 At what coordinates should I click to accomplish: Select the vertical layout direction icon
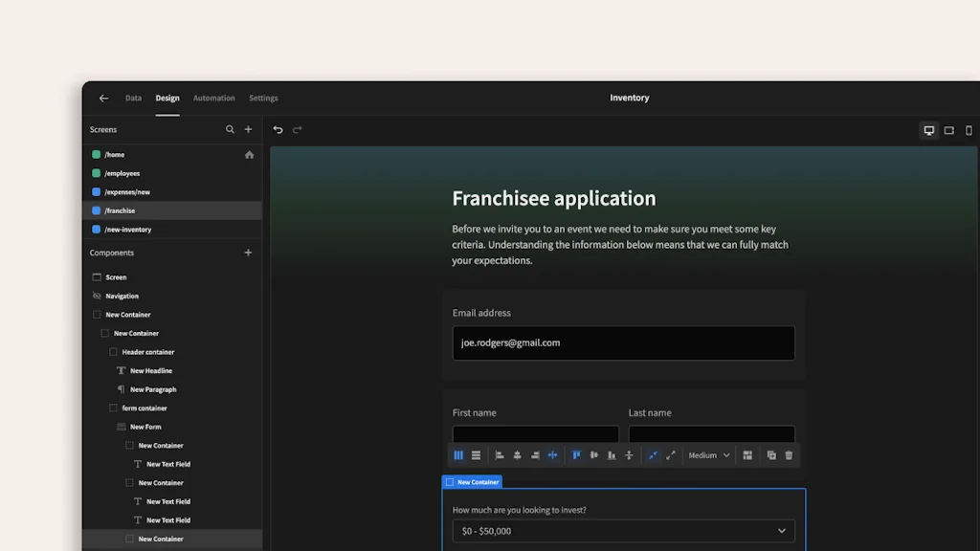pos(476,454)
